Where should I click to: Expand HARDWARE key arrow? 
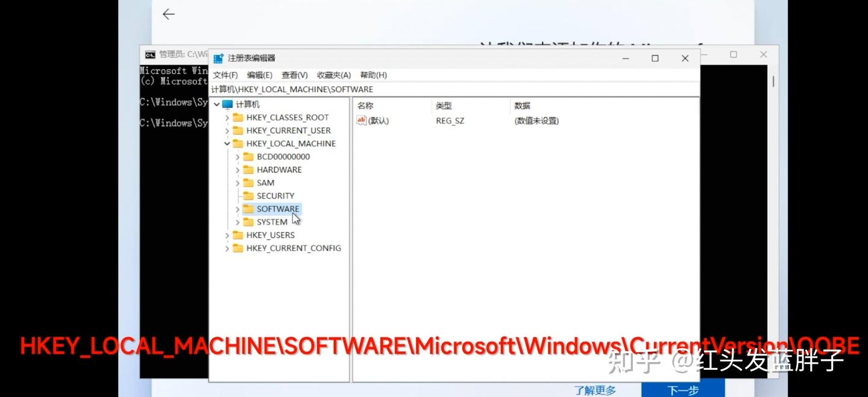click(x=237, y=170)
